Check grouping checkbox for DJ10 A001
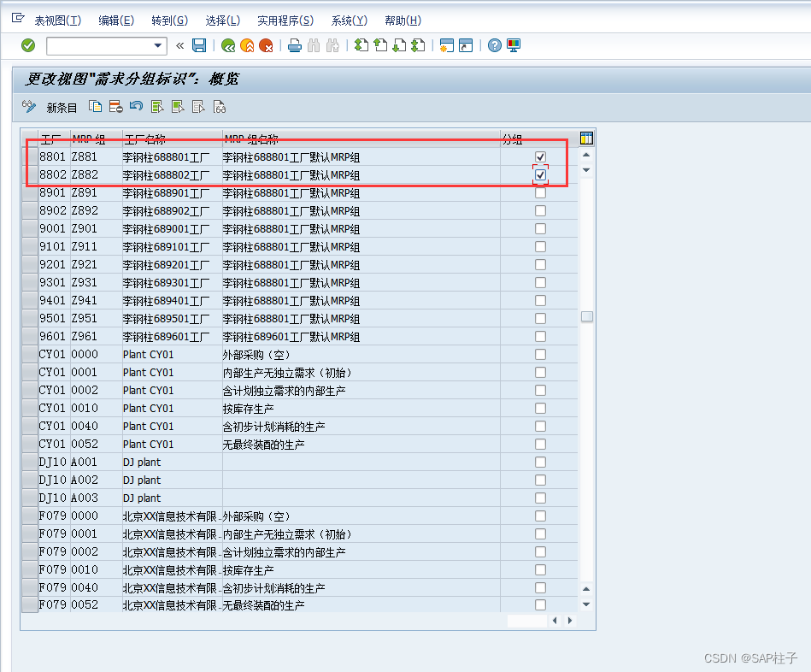Image resolution: width=811 pixels, height=672 pixels. coord(540,462)
